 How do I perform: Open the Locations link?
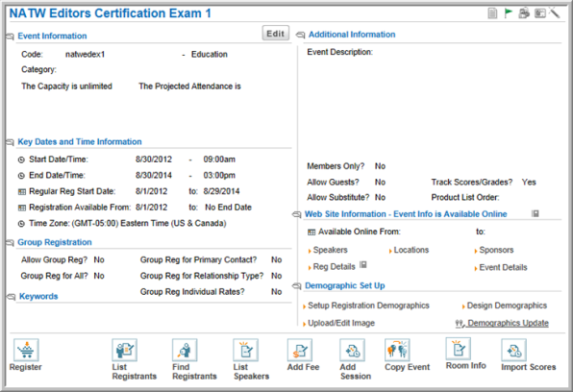click(x=411, y=250)
